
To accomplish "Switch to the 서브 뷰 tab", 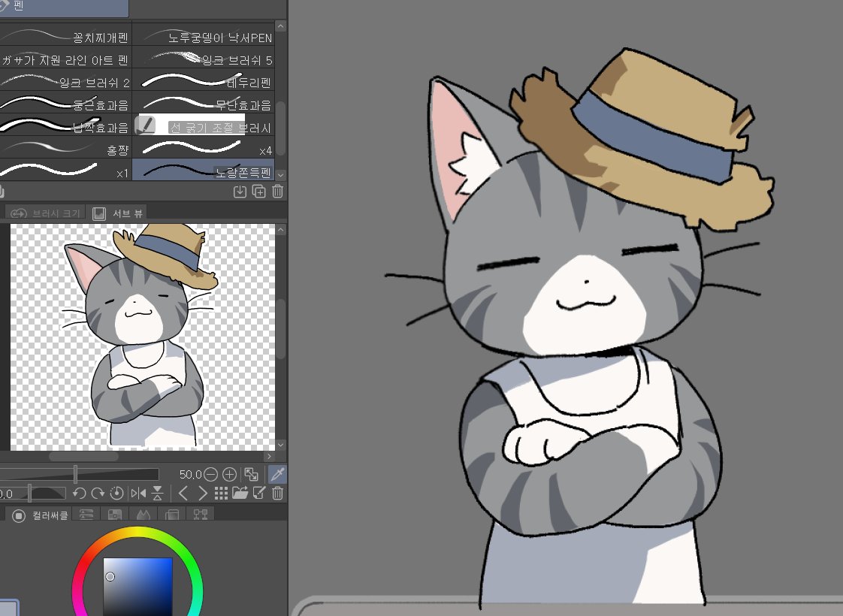I will pyautogui.click(x=117, y=213).
